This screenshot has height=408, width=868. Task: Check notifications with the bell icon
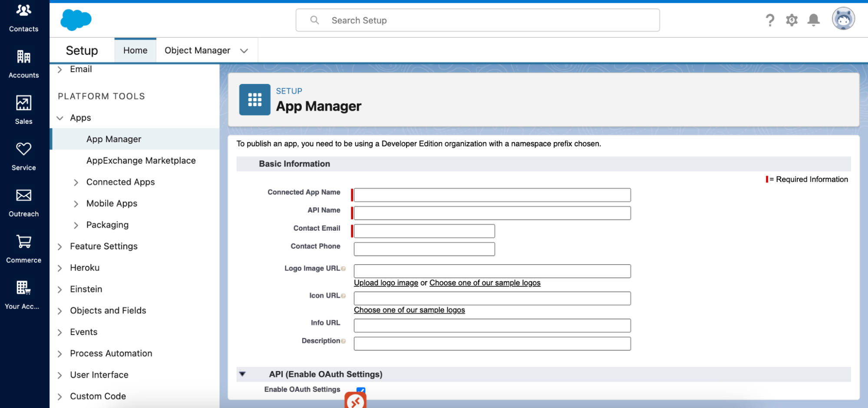pyautogui.click(x=813, y=20)
